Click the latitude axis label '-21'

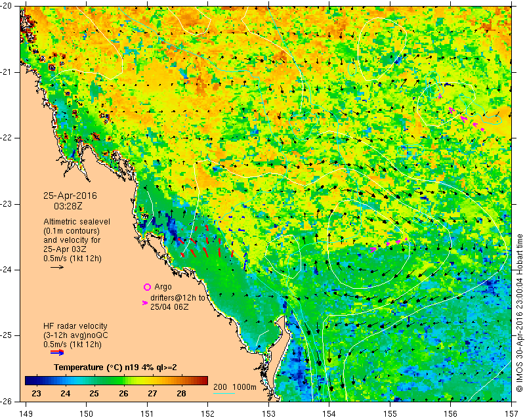(x=6, y=72)
